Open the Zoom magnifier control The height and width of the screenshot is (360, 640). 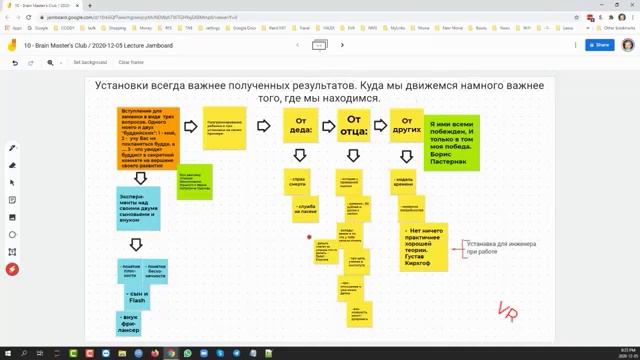50,63
